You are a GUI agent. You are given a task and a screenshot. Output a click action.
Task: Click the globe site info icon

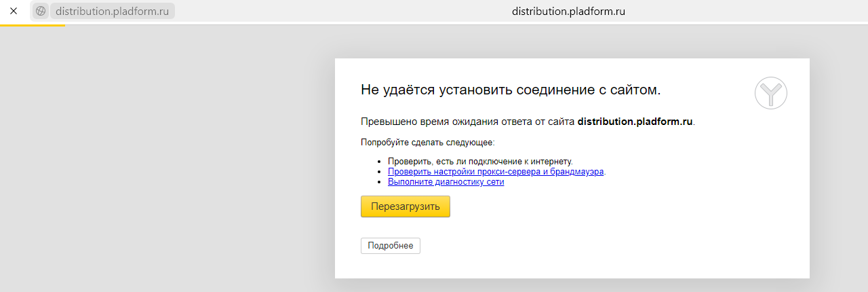(x=41, y=11)
